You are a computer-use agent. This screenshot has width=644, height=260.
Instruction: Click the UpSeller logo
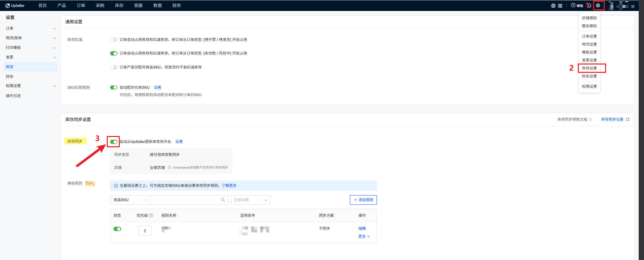point(15,6)
